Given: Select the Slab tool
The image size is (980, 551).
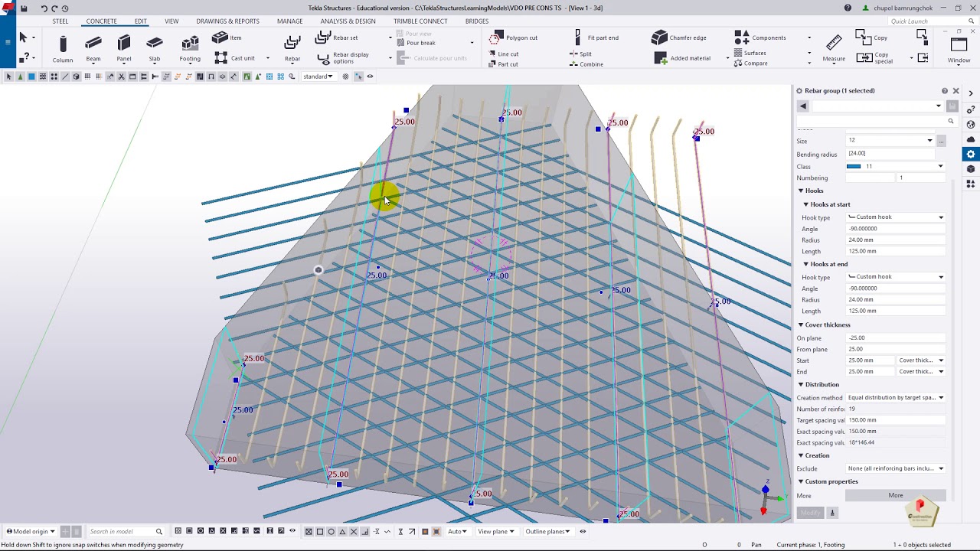Looking at the screenshot, I should click(x=155, y=49).
